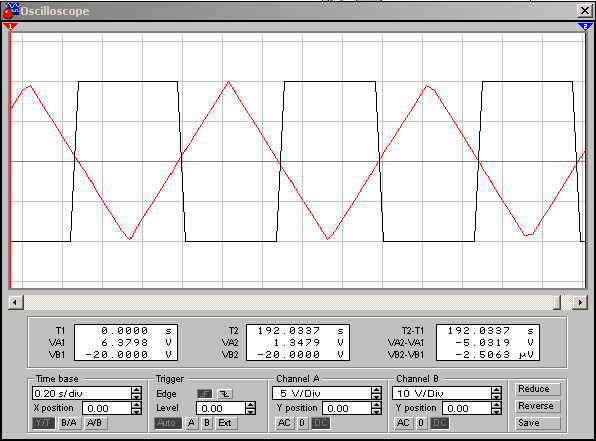
Task: Select rising edge trigger icon
Action: (x=204, y=394)
